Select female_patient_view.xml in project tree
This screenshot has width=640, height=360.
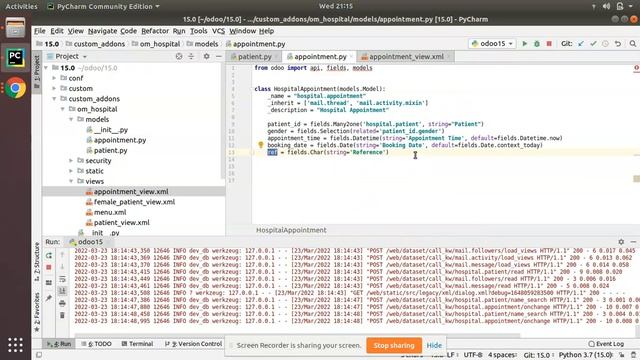coord(134,202)
